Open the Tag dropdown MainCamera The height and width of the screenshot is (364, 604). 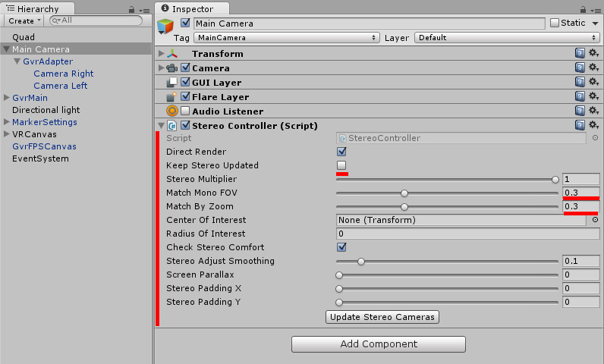pos(287,37)
